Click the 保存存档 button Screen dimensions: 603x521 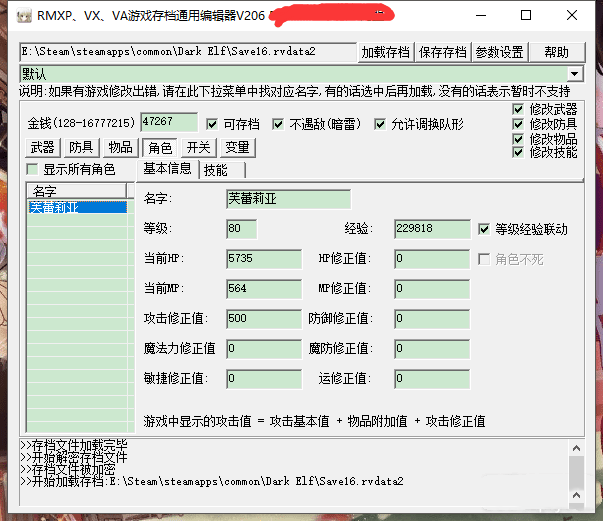[442, 52]
